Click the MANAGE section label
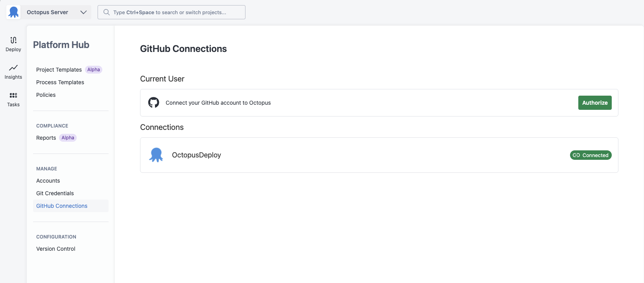This screenshot has width=644, height=283. click(47, 169)
